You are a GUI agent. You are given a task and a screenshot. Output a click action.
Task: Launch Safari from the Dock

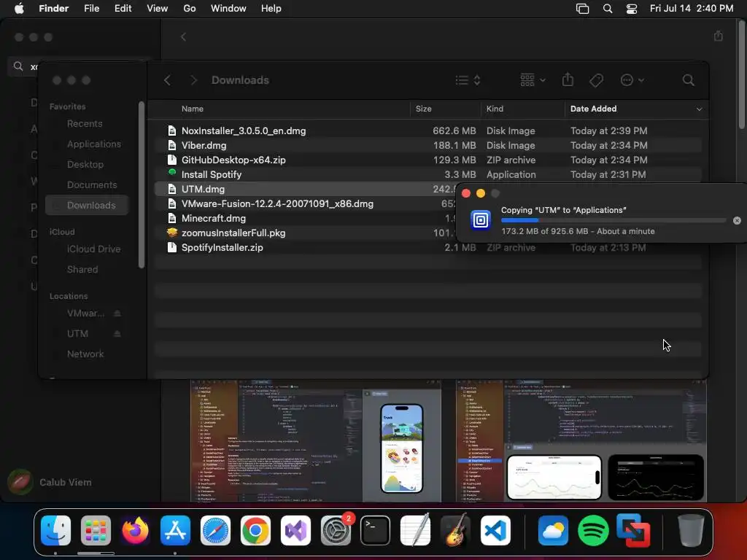[x=215, y=530]
